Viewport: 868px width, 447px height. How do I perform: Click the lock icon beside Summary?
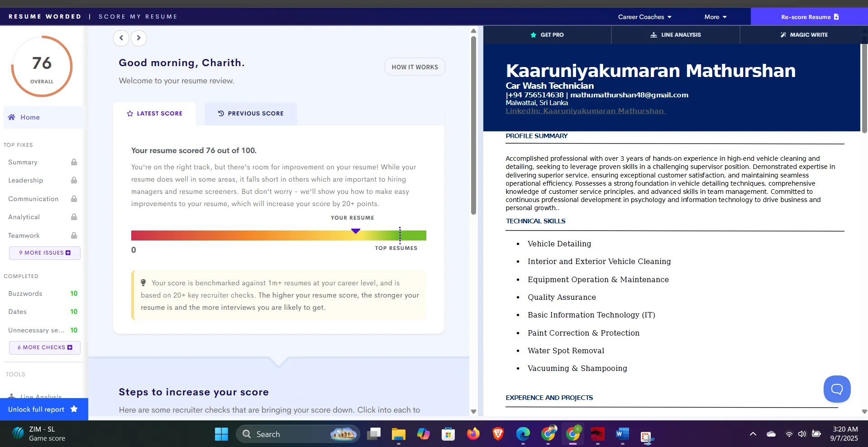(x=74, y=162)
